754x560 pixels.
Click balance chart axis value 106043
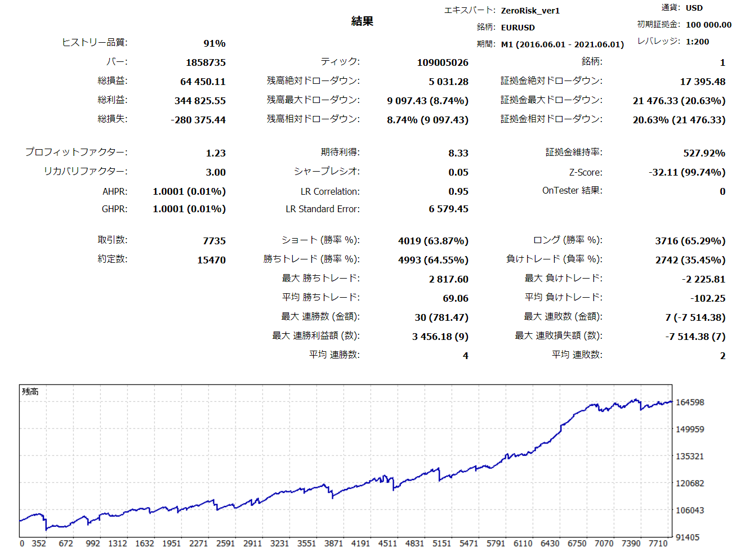pyautogui.click(x=690, y=510)
